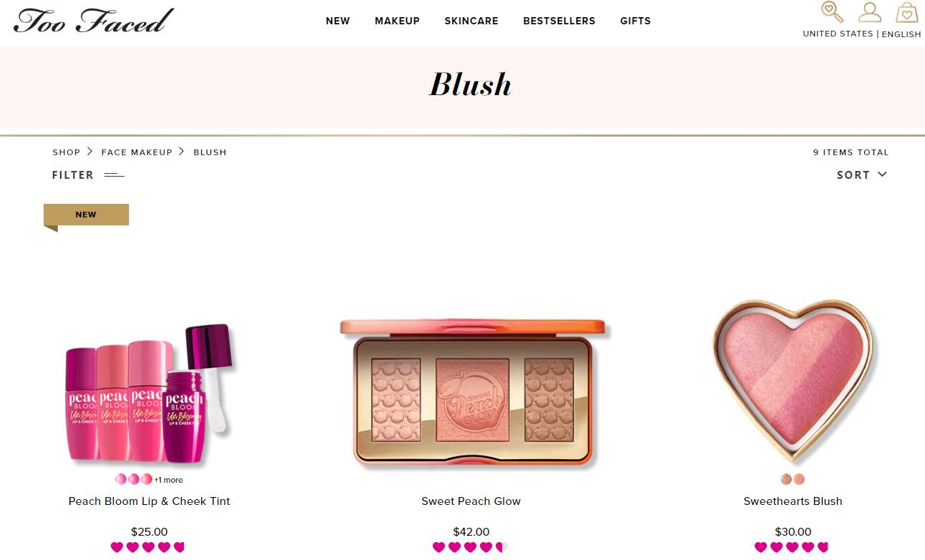The height and width of the screenshot is (560, 925).
Task: Open the search magnifier icon
Action: tap(832, 12)
